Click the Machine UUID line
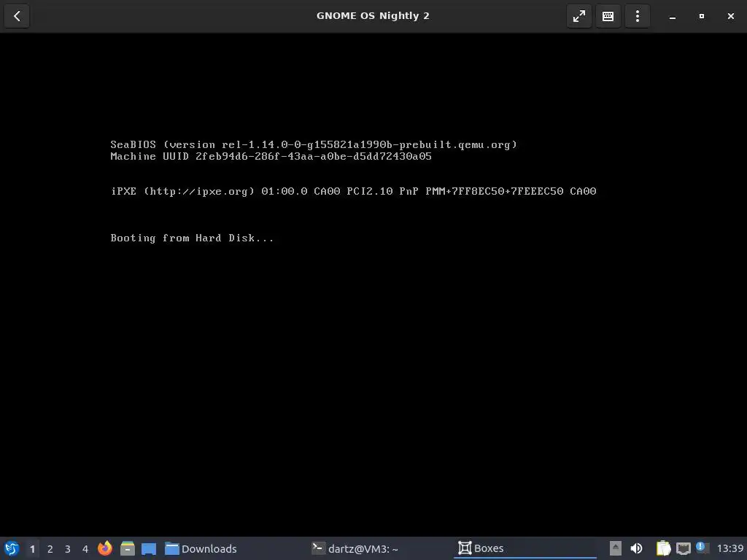This screenshot has height=560, width=747. [x=271, y=156]
